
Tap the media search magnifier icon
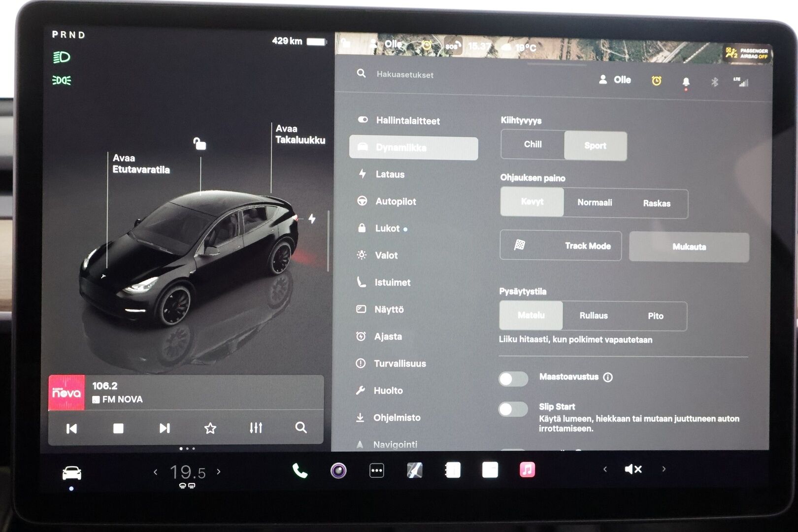click(301, 427)
